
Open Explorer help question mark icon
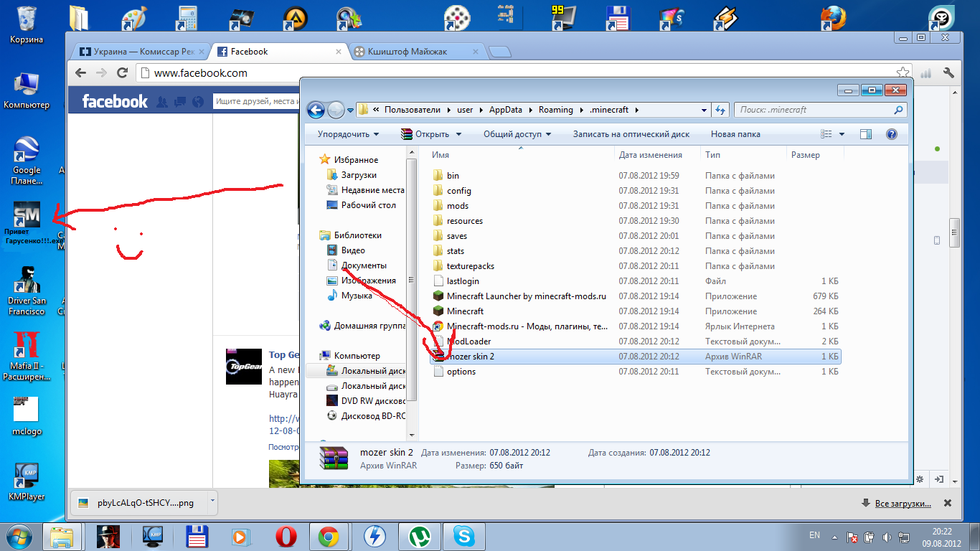[x=892, y=134]
